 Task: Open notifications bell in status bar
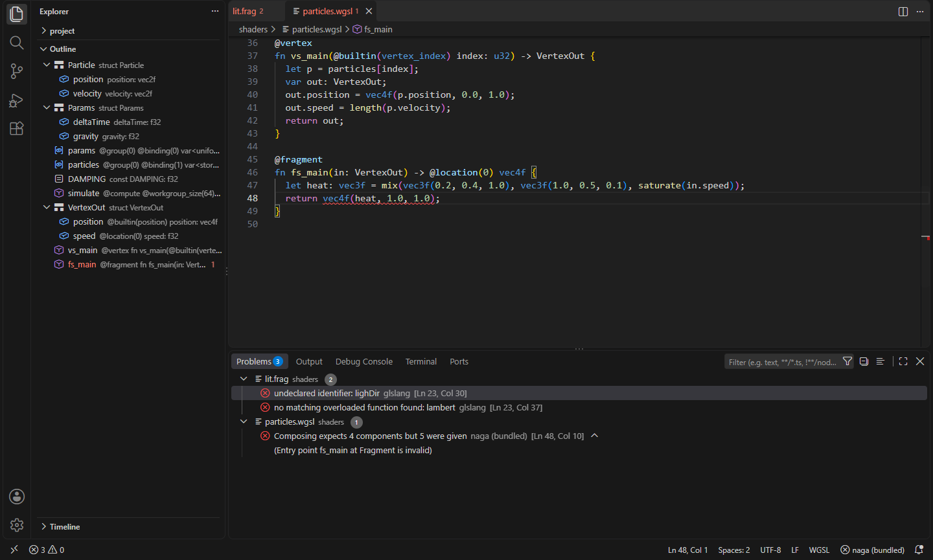(x=919, y=550)
